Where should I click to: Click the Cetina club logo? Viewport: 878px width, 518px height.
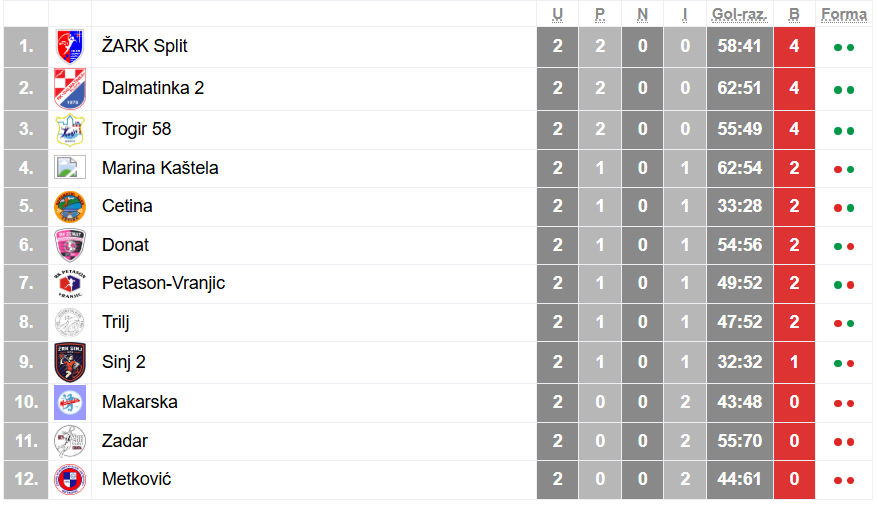[x=70, y=206]
